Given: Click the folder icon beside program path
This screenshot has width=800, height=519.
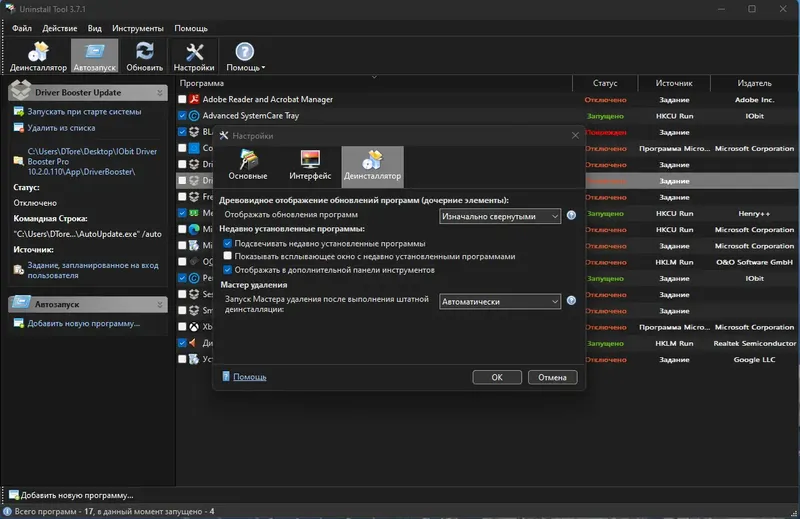Looking at the screenshot, I should [19, 161].
